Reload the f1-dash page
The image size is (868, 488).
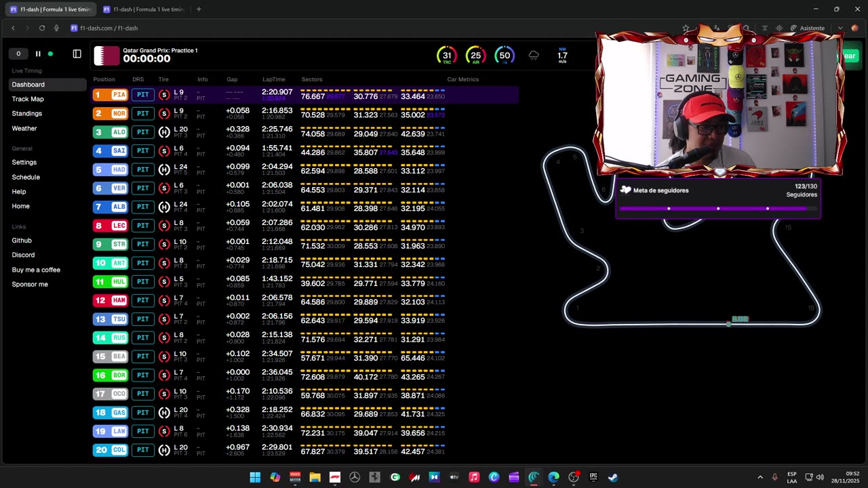coord(42,28)
